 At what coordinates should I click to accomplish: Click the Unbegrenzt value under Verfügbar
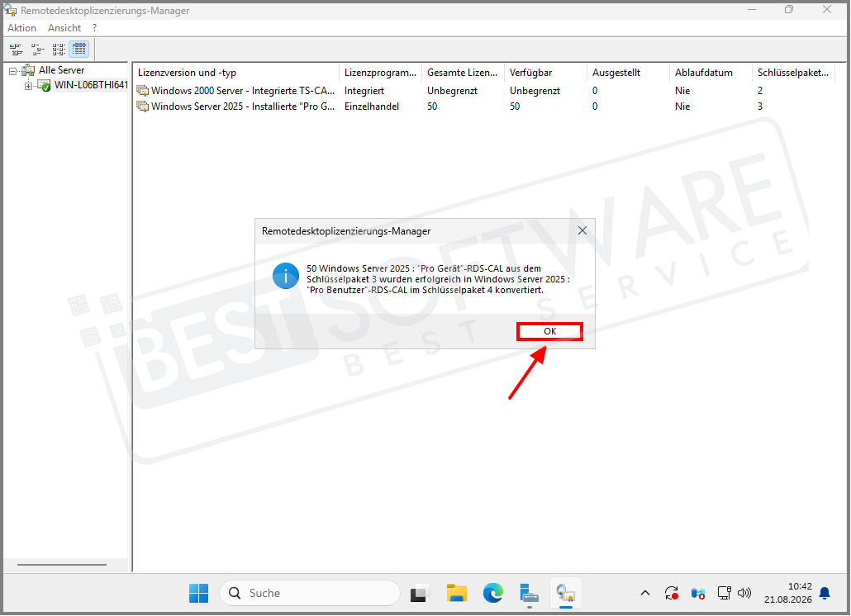pyautogui.click(x=535, y=91)
